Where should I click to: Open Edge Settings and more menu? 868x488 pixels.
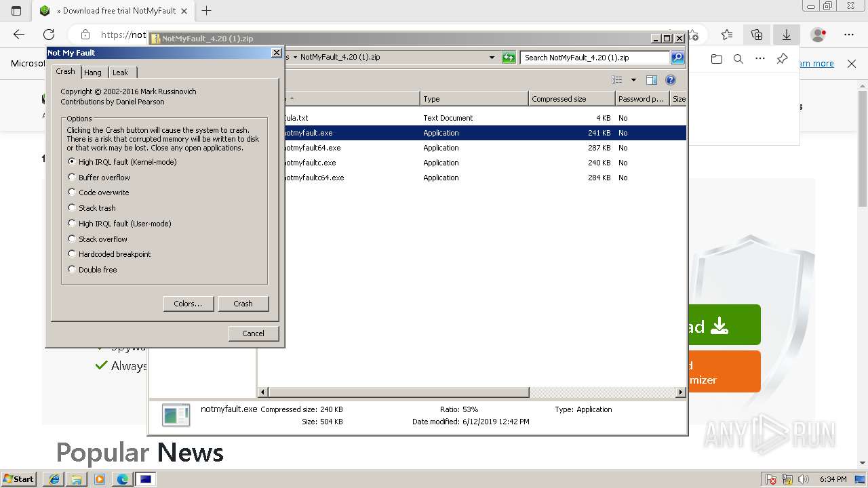849,35
